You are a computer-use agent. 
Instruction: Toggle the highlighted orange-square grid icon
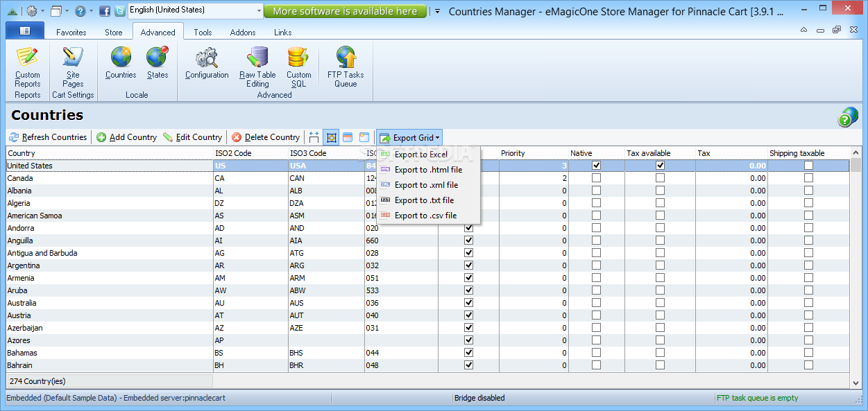[x=331, y=137]
